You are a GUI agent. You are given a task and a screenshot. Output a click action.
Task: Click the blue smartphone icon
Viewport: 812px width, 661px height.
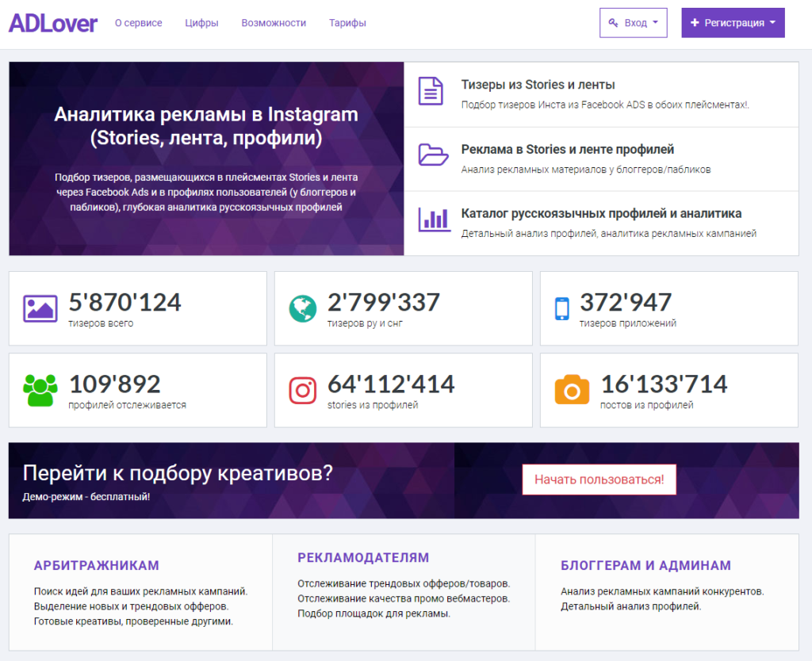[561, 308]
